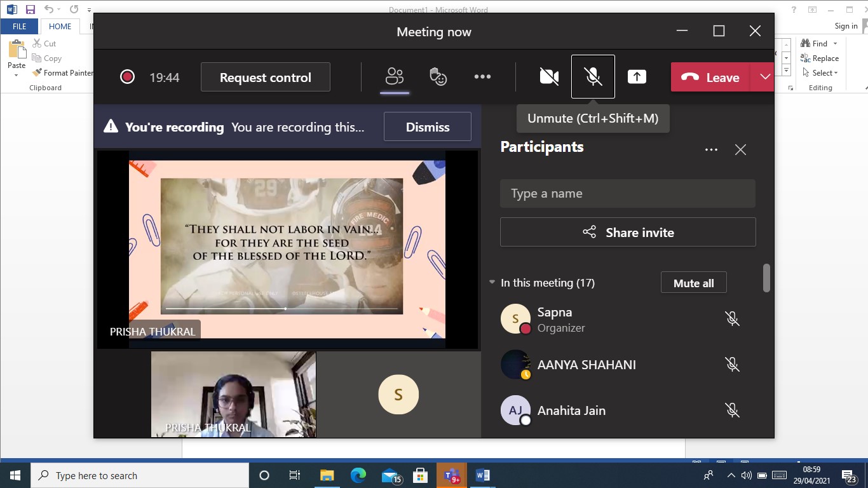Open Microsoft Edge from taskbar
The height and width of the screenshot is (488, 868).
click(x=358, y=475)
